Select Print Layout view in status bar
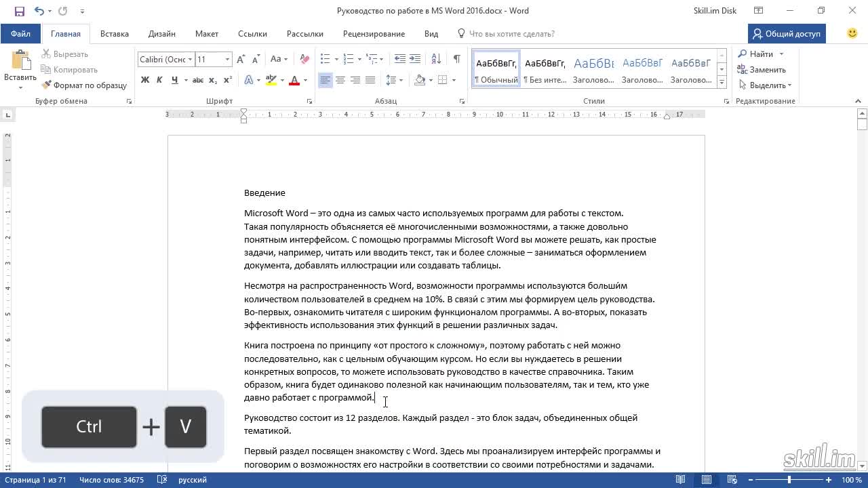The height and width of the screenshot is (488, 868). 706,480
